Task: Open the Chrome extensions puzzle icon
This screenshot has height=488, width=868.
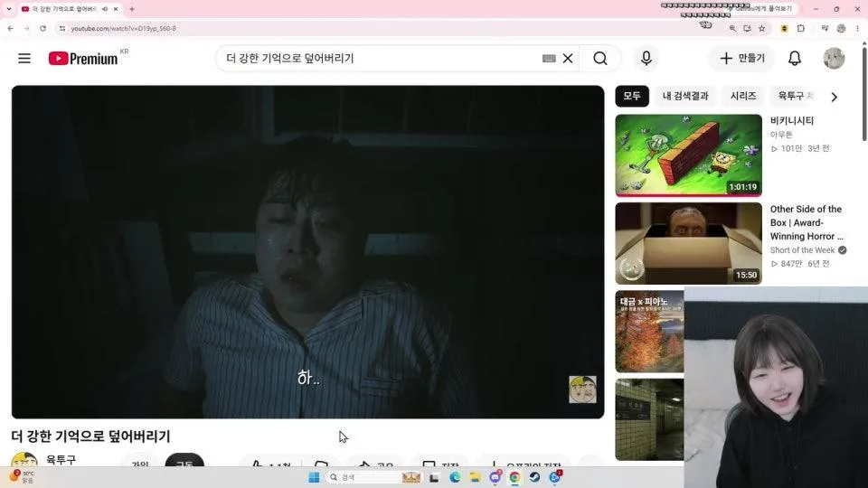Action: click(x=800, y=28)
